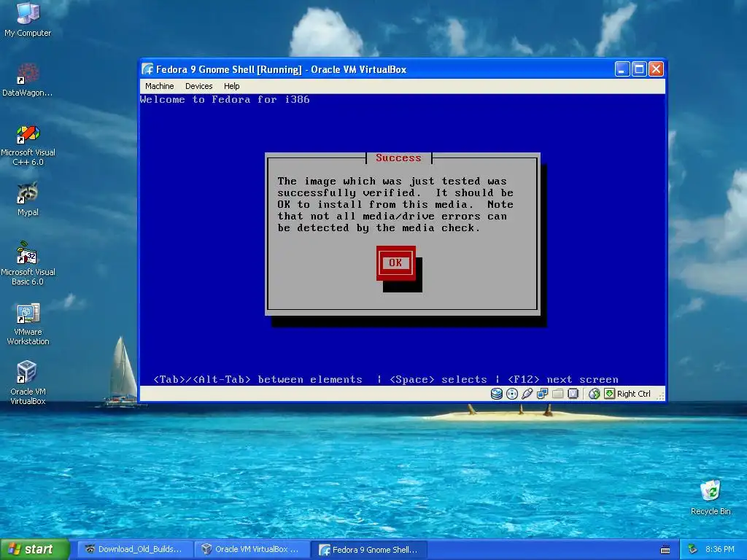Viewport: 747px width, 560px height.
Task: Click the mouse integration globe icon
Action: point(594,394)
